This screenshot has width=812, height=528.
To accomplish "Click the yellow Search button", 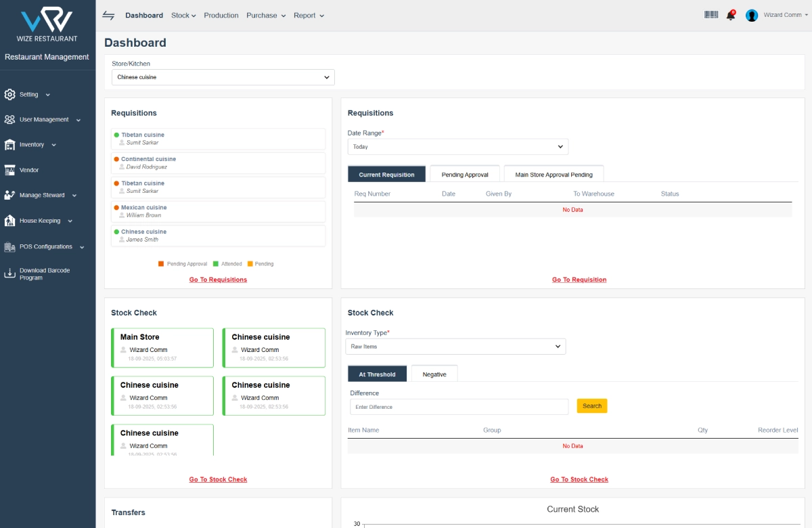I will pyautogui.click(x=592, y=406).
